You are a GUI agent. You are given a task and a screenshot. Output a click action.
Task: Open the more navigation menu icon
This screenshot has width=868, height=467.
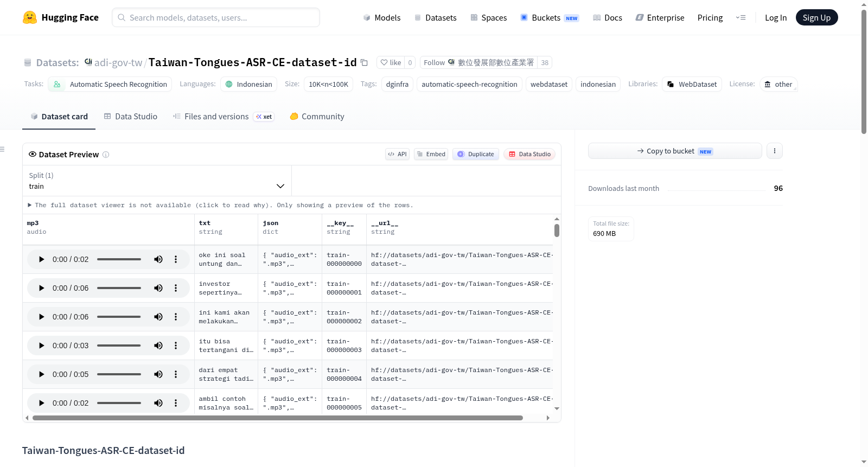(741, 17)
